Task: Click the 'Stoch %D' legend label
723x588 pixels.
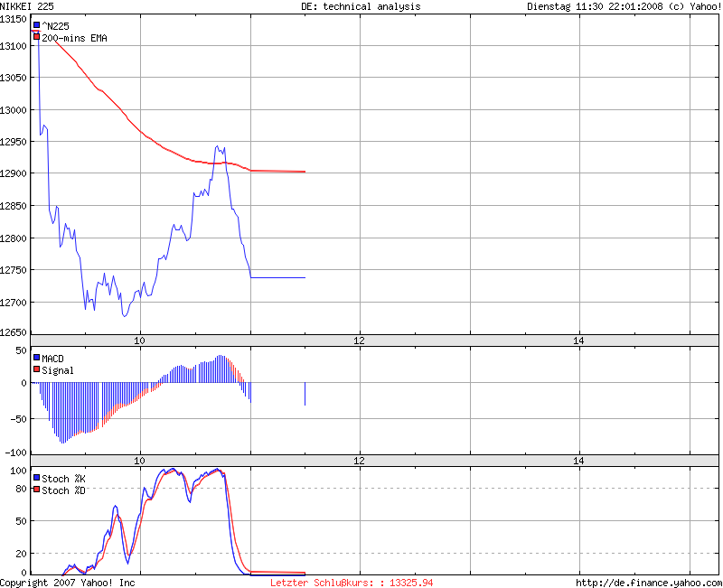Action: [63, 490]
